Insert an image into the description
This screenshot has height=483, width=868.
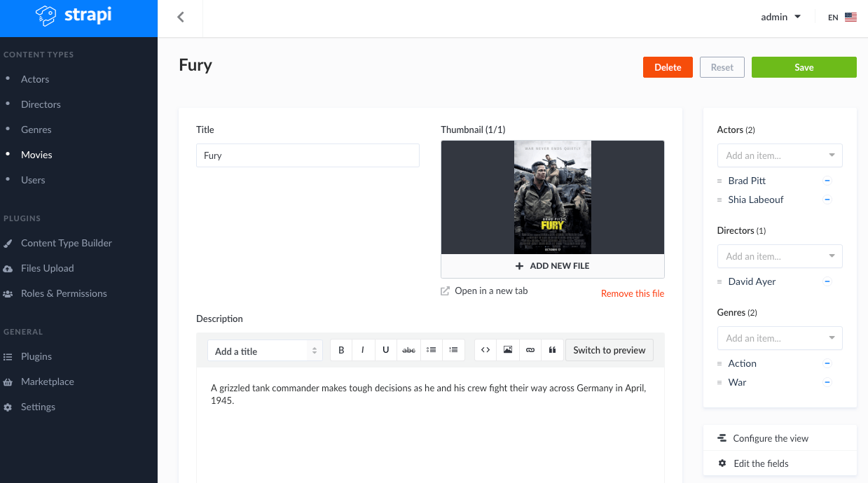pyautogui.click(x=508, y=349)
